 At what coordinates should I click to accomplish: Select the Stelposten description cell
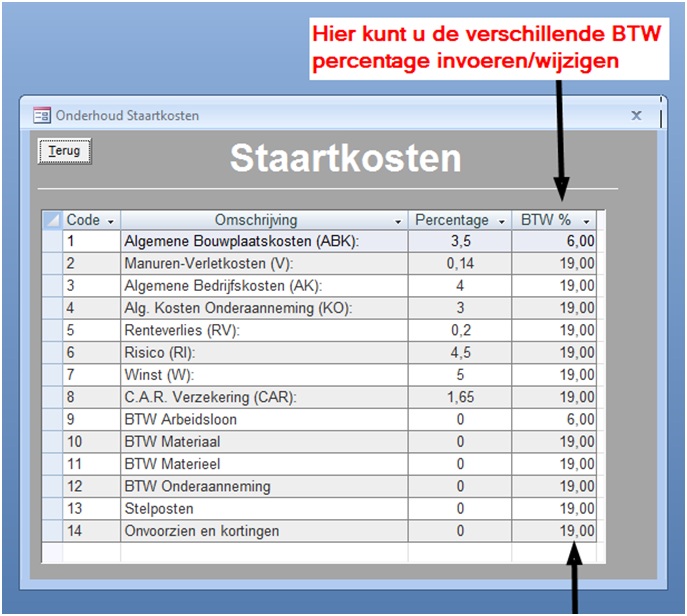click(x=264, y=508)
